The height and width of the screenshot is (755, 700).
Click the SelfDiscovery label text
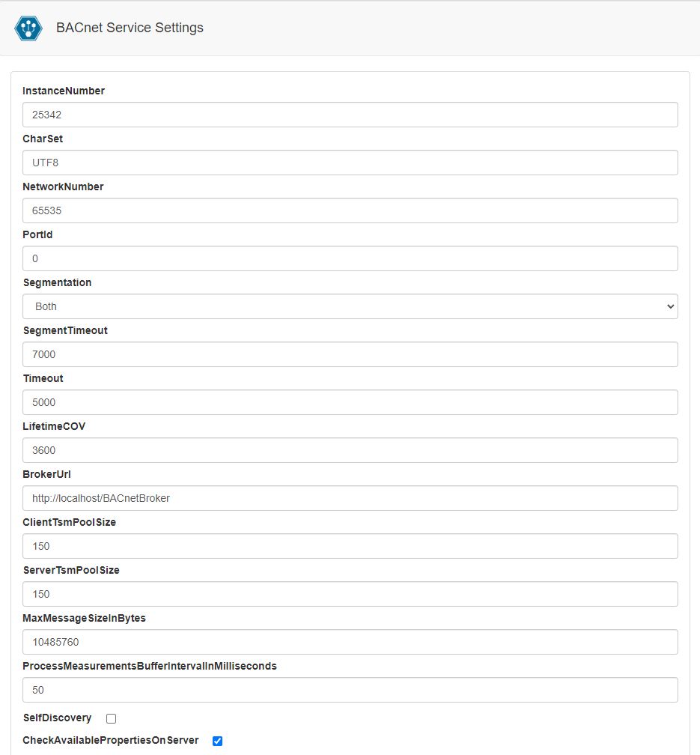(58, 718)
